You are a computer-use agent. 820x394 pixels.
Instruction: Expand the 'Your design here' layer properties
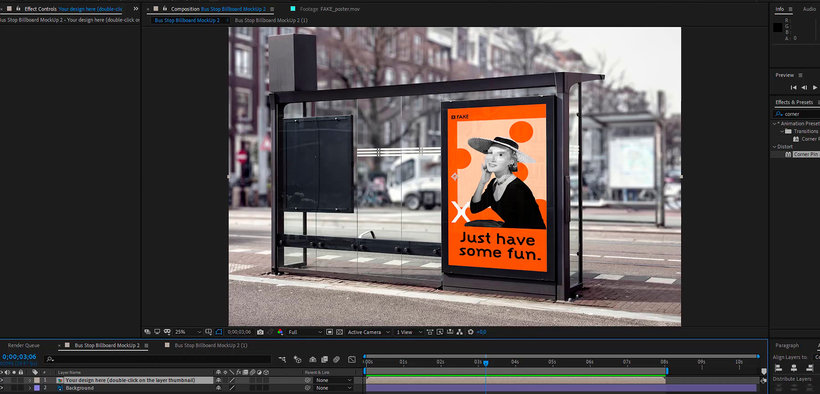click(x=30, y=380)
